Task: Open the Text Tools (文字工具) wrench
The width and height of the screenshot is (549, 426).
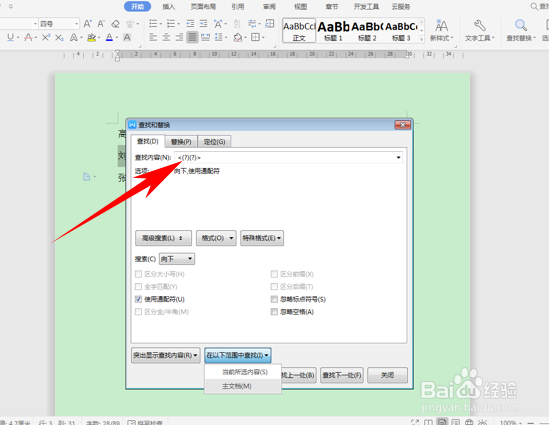Action: (x=479, y=30)
